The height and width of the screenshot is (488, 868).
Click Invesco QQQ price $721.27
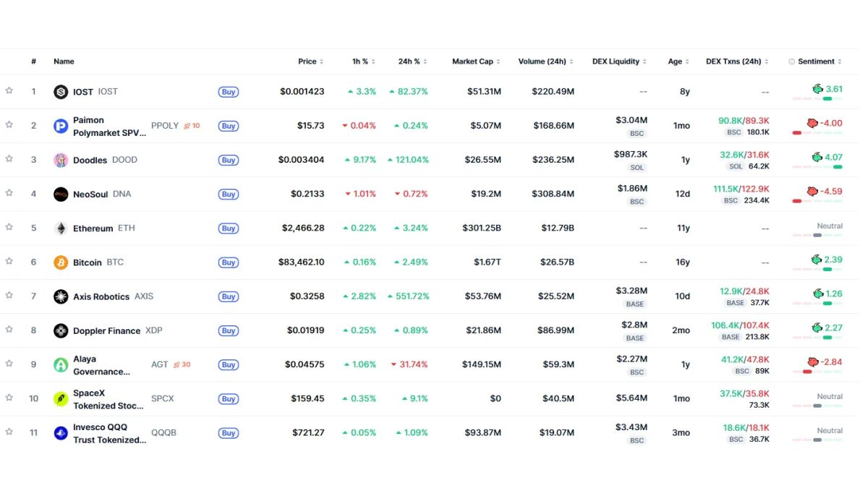(x=308, y=433)
